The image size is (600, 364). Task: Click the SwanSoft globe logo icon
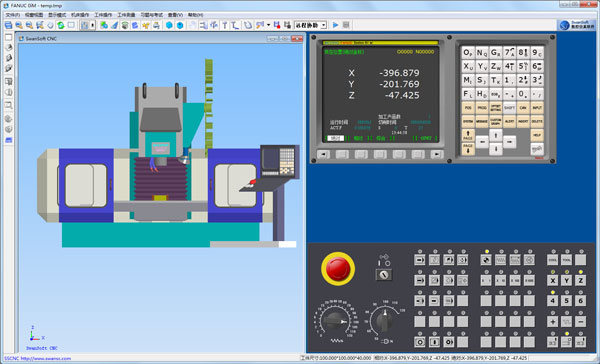[x=564, y=25]
